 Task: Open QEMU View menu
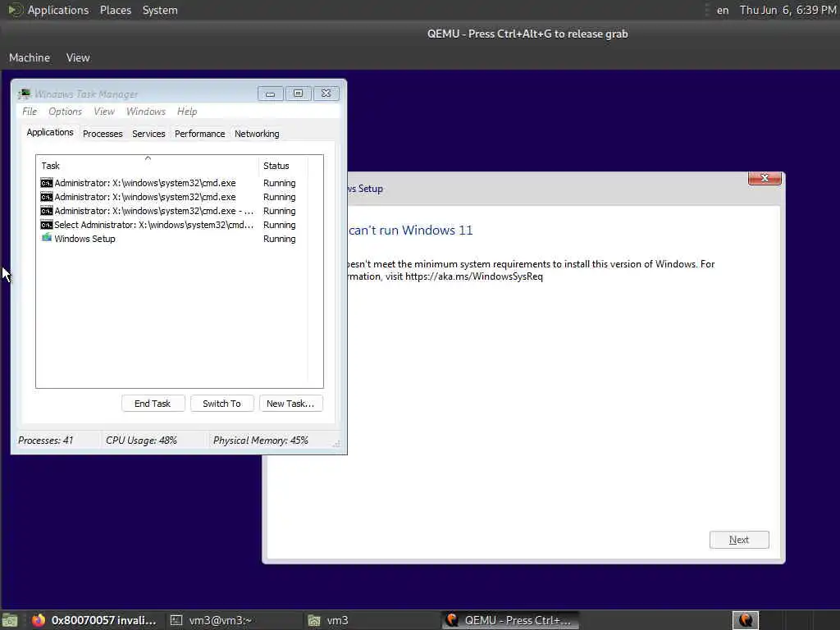click(78, 57)
